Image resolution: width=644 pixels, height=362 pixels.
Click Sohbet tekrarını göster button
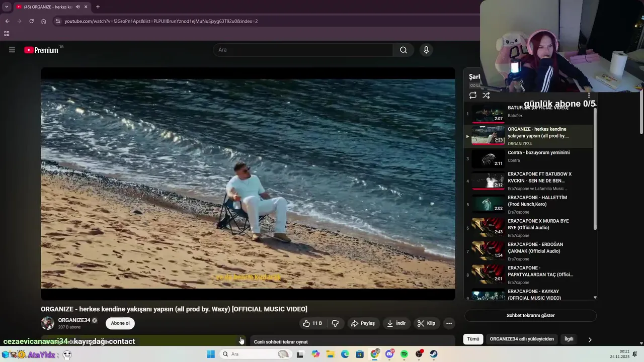coord(530,316)
